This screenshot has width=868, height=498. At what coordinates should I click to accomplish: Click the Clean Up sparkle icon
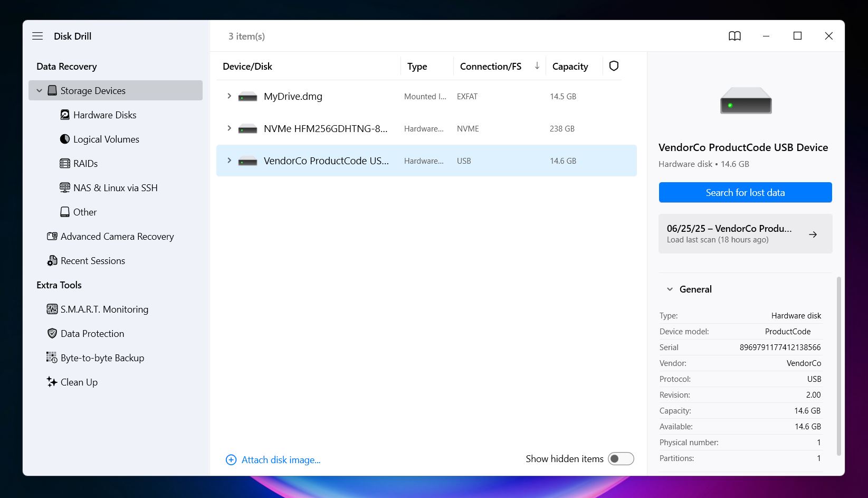[x=52, y=382]
